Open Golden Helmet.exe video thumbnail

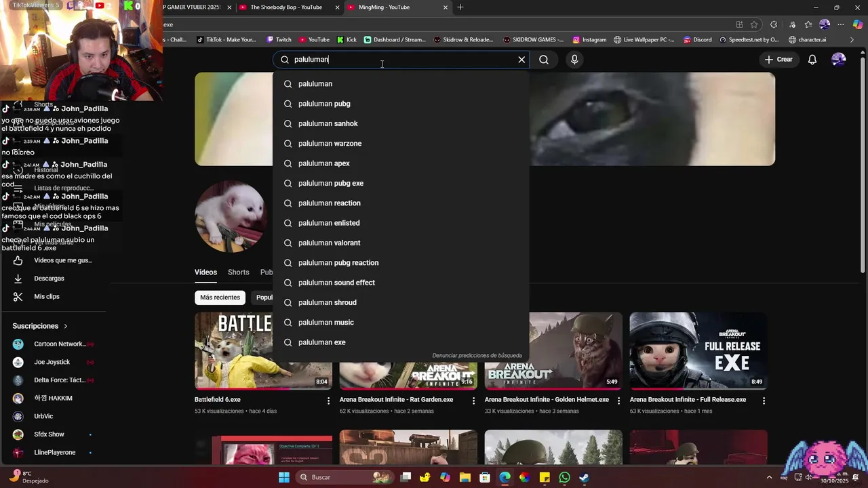tap(553, 350)
